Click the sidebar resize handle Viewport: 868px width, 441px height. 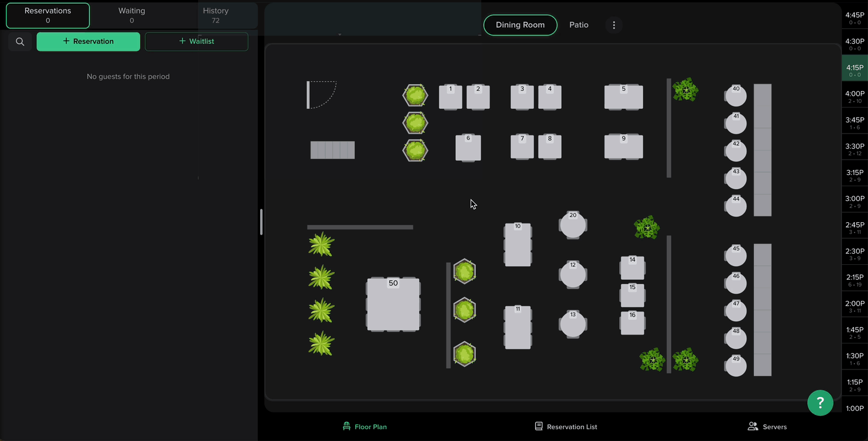pyautogui.click(x=261, y=222)
